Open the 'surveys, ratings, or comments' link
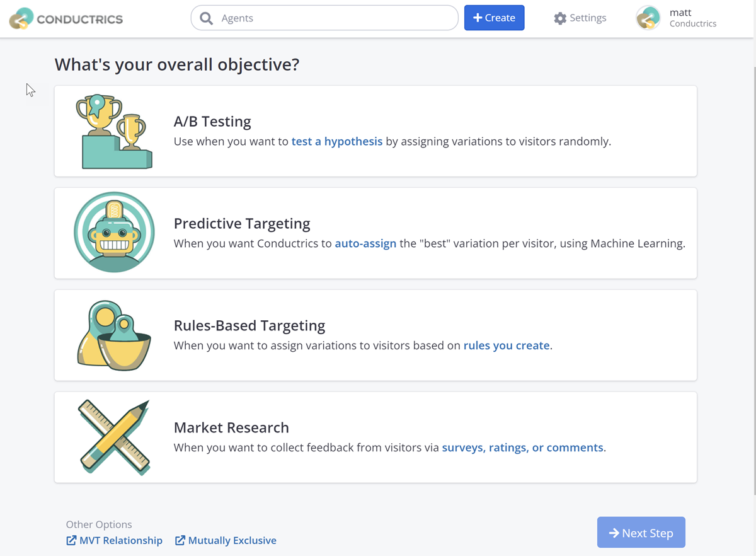756x556 pixels. (522, 448)
